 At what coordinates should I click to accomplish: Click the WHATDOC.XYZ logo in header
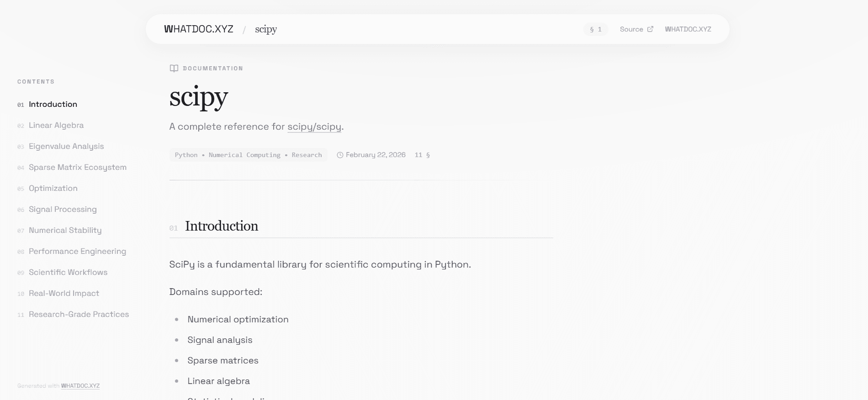(x=199, y=29)
